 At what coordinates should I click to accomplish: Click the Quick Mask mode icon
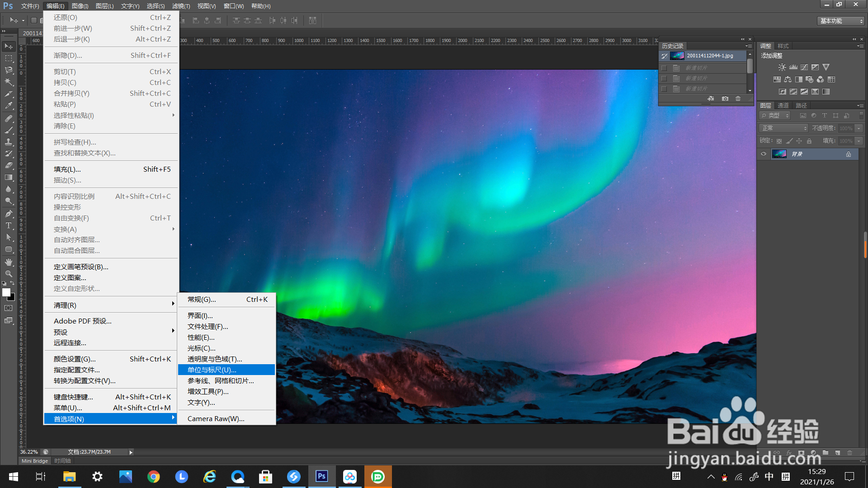tap(9, 308)
